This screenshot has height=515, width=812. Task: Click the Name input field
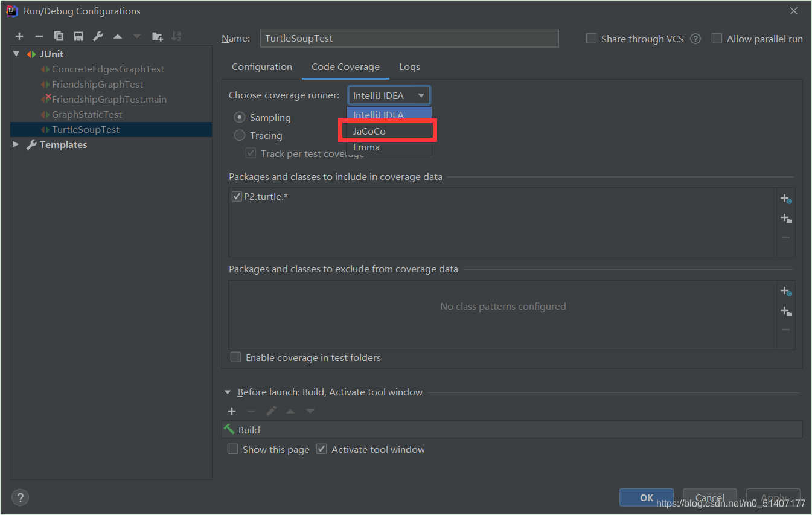tap(409, 38)
